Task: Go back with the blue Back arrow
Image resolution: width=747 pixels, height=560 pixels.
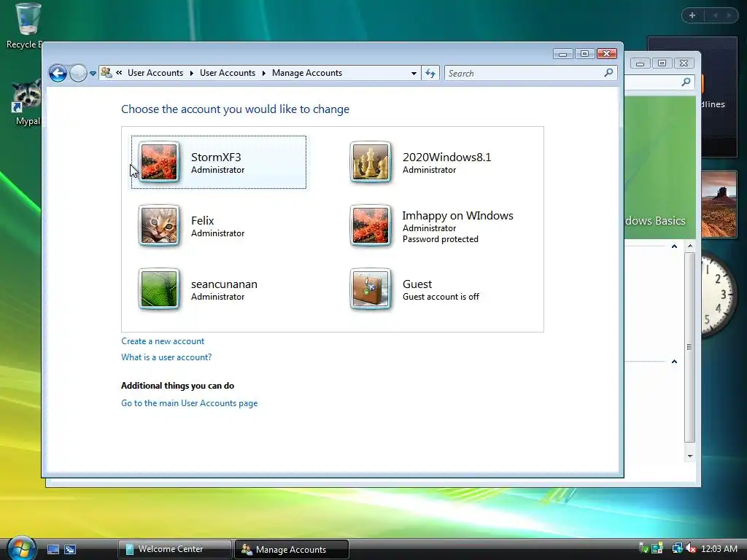Action: [58, 74]
